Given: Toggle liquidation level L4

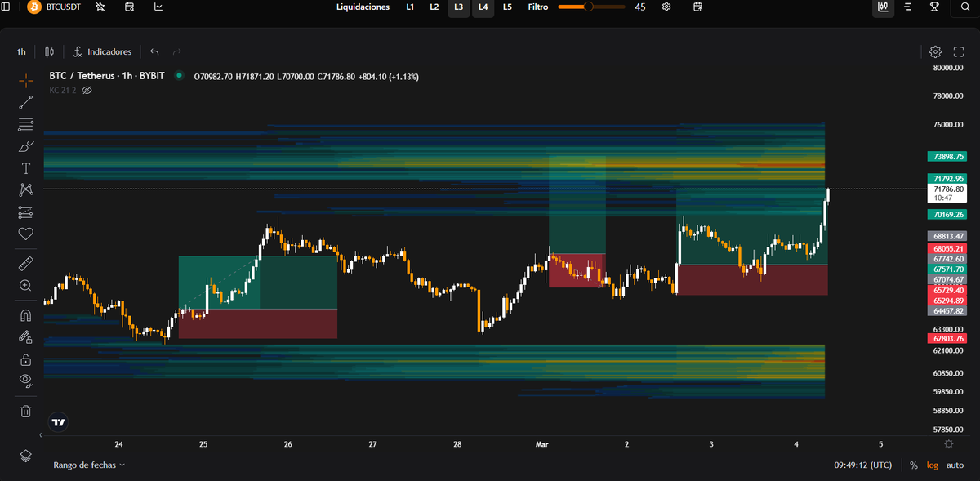Looking at the screenshot, I should [483, 7].
